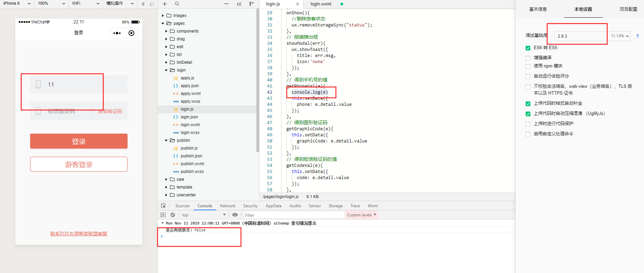Open the iPhone 6 device dropdown
This screenshot has height=273, width=644.
coord(17,3)
